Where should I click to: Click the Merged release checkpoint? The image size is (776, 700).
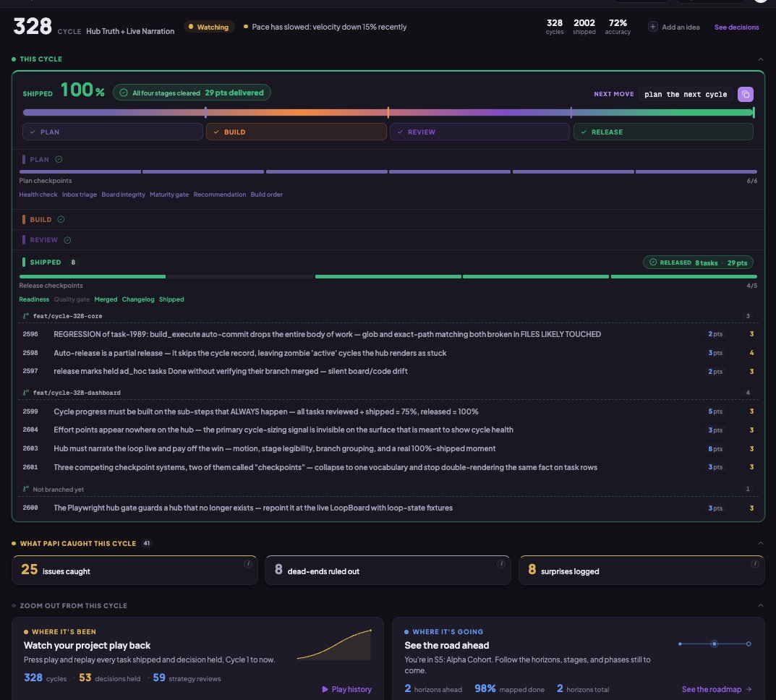tap(106, 299)
